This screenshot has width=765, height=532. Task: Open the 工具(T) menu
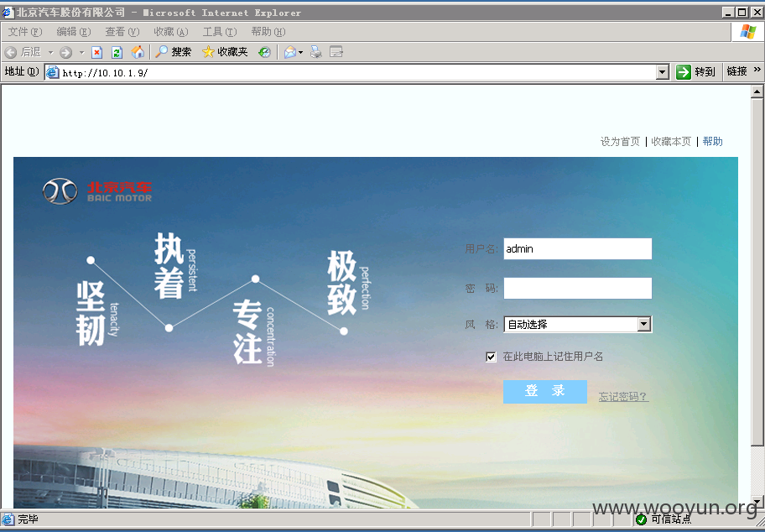220,32
